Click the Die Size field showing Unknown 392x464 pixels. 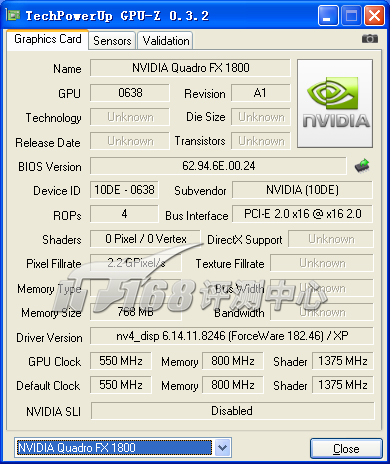(x=261, y=117)
